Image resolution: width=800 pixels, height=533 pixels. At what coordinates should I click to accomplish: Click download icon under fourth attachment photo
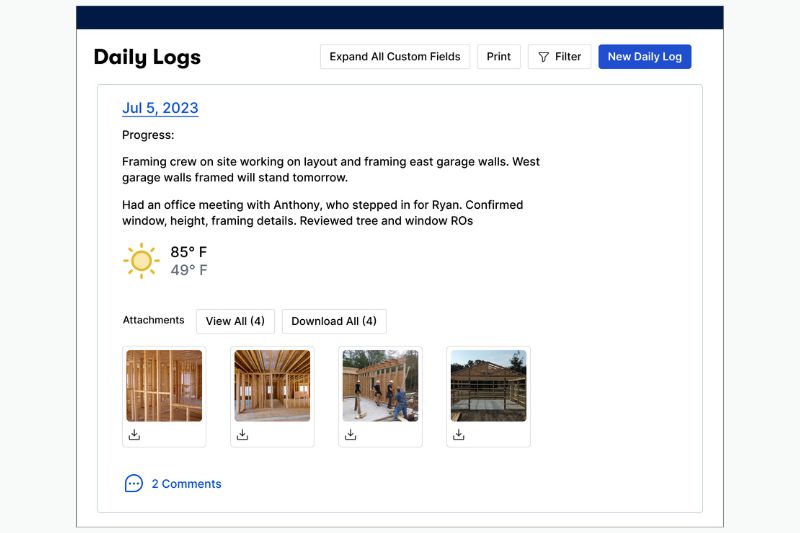pyautogui.click(x=458, y=435)
